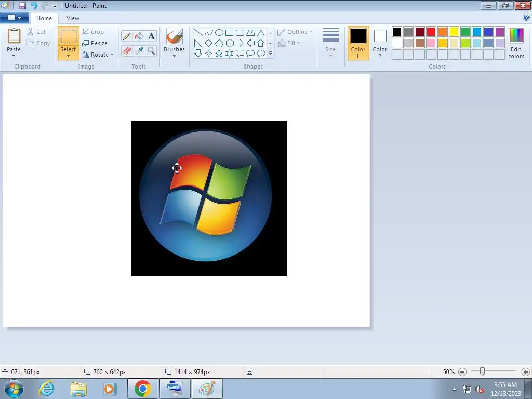Choose the Magnifier tool
532x399 pixels.
[x=151, y=50]
